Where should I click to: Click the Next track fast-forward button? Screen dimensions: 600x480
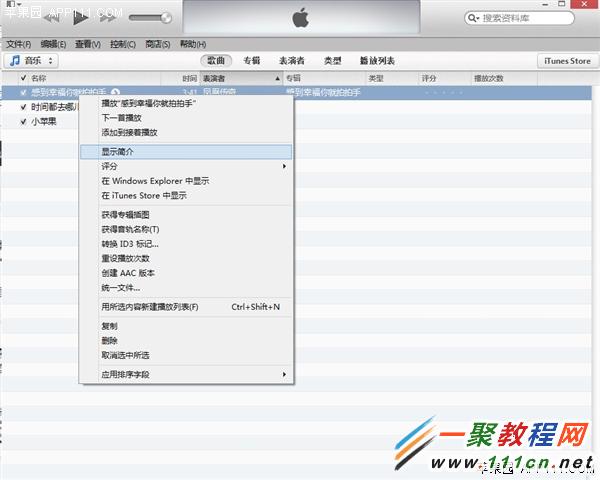point(108,18)
